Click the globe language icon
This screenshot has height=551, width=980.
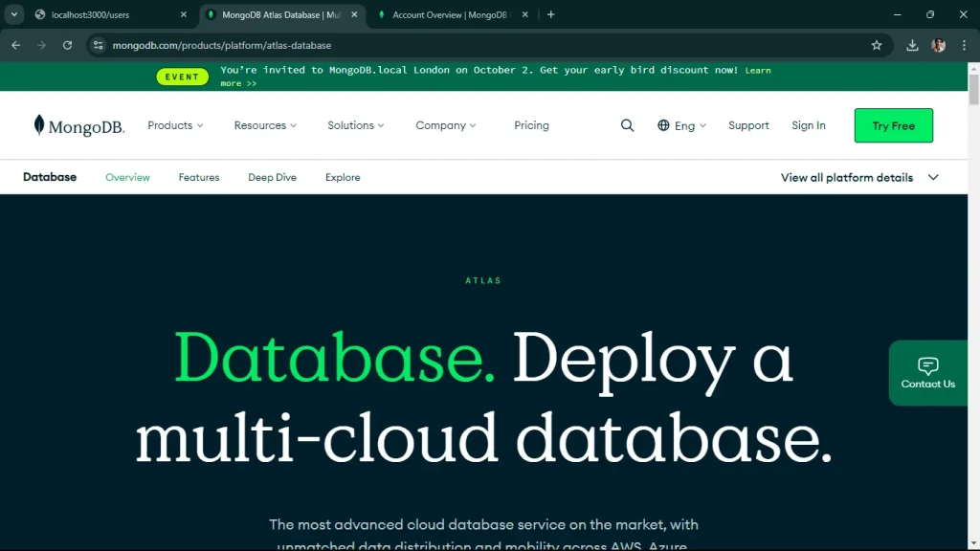[x=663, y=125]
